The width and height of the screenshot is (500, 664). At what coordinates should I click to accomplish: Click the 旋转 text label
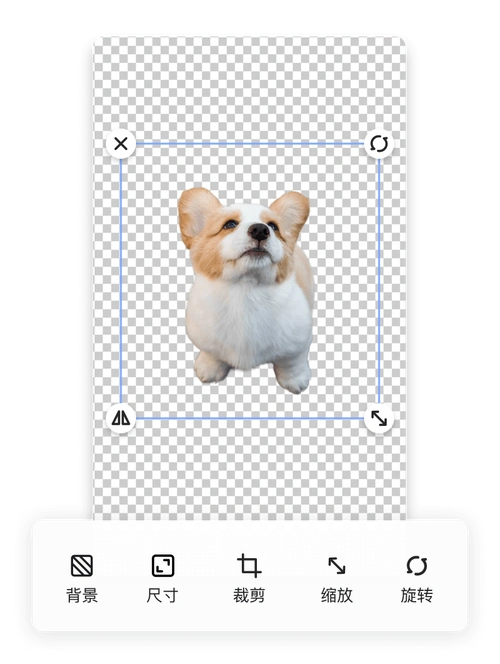pyautogui.click(x=417, y=595)
